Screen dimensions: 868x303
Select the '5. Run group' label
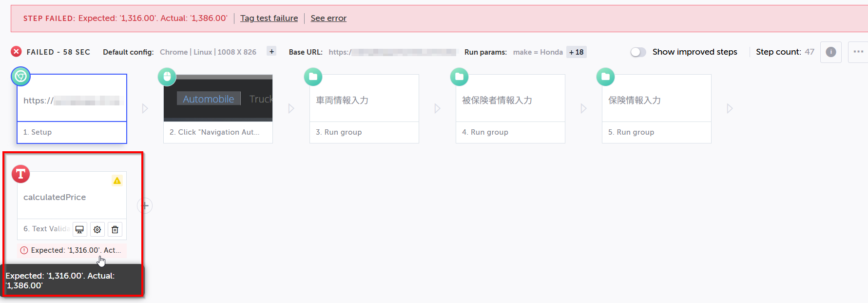tap(631, 132)
